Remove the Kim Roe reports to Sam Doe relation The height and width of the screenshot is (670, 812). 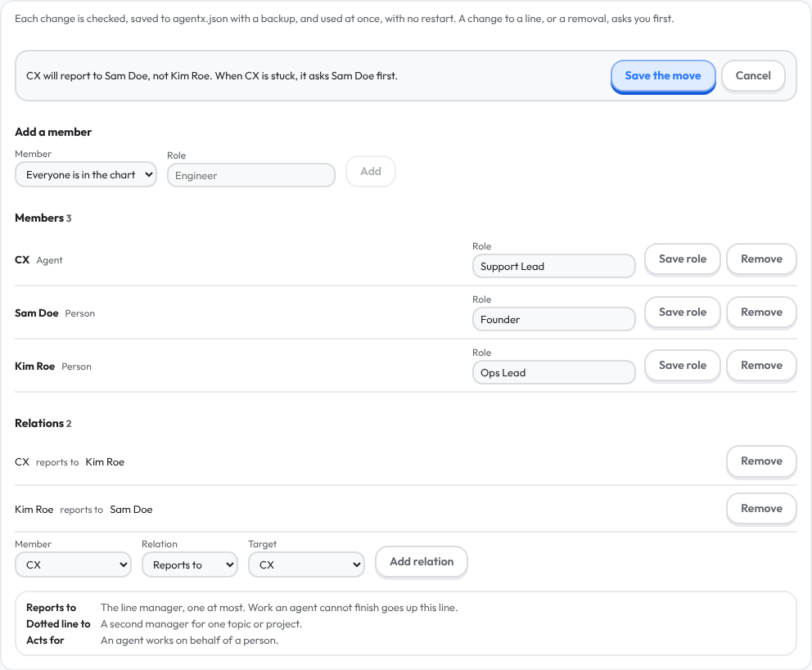[x=761, y=509]
